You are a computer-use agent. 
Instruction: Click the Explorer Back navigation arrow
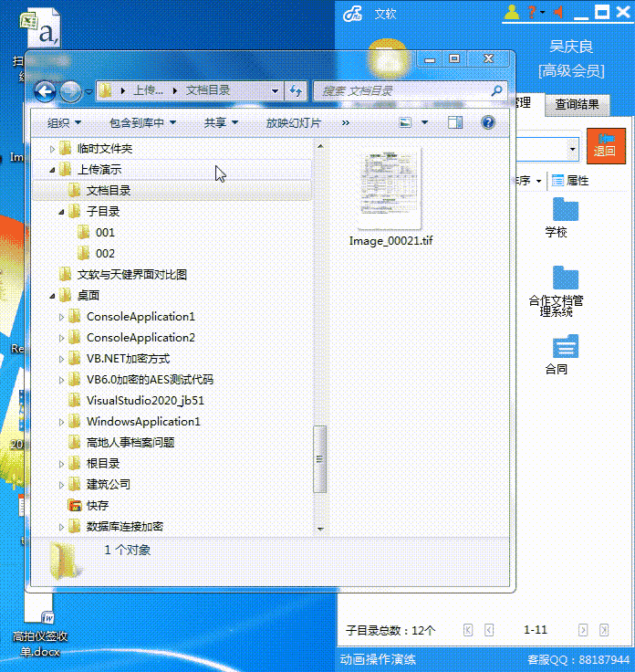pos(45,91)
